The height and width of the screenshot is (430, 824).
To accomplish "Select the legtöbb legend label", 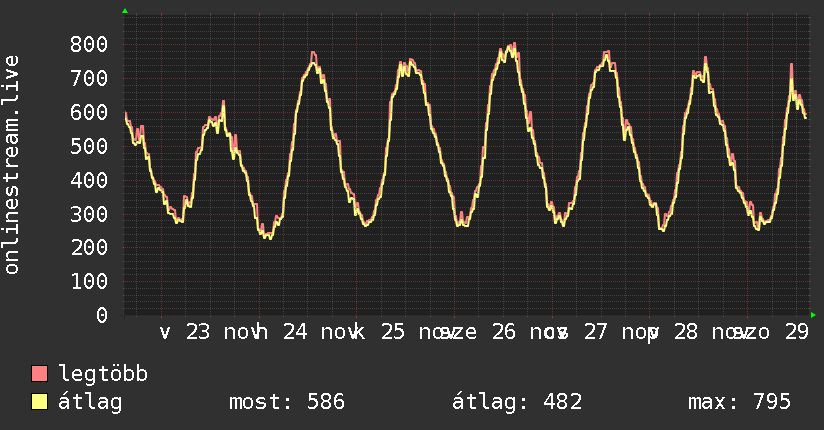I will 104,375.
